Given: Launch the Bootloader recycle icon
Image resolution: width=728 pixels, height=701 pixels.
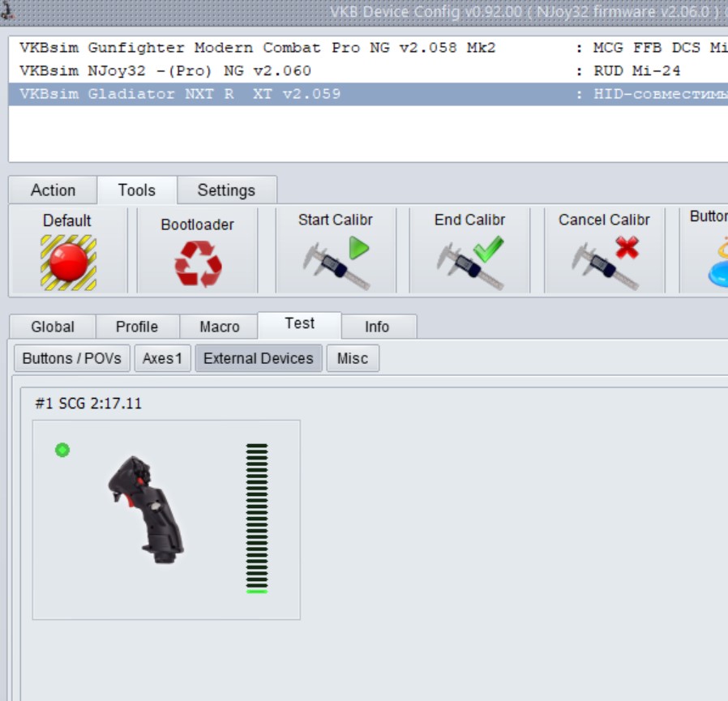Looking at the screenshot, I should coord(199,263).
